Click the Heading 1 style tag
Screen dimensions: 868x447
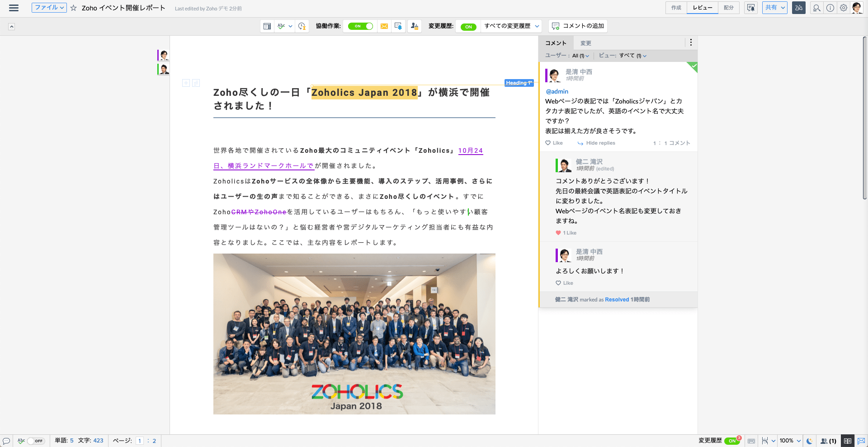519,83
